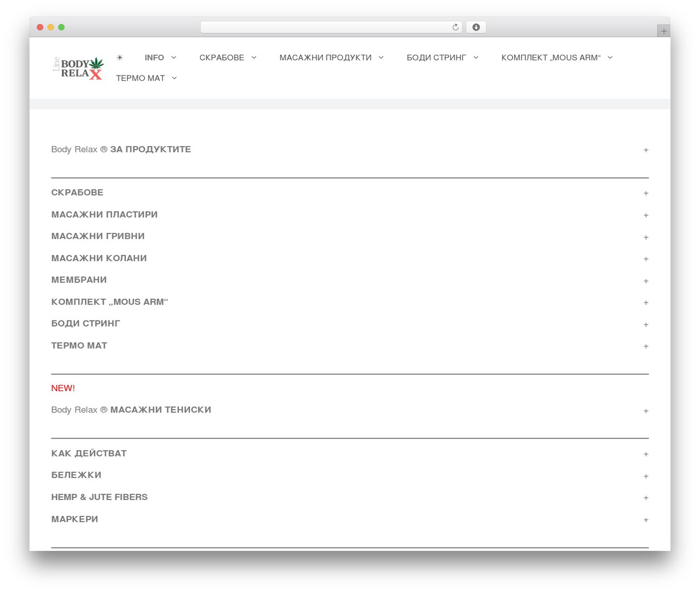Expand accordion ТЕРМО МАТ plus sign
The width and height of the screenshot is (700, 593).
[x=646, y=346]
